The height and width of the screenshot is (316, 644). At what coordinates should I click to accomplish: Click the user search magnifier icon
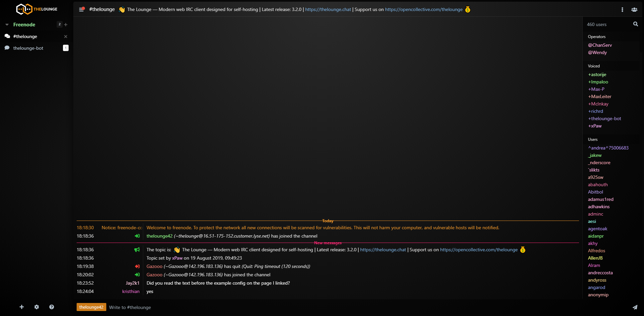[635, 24]
